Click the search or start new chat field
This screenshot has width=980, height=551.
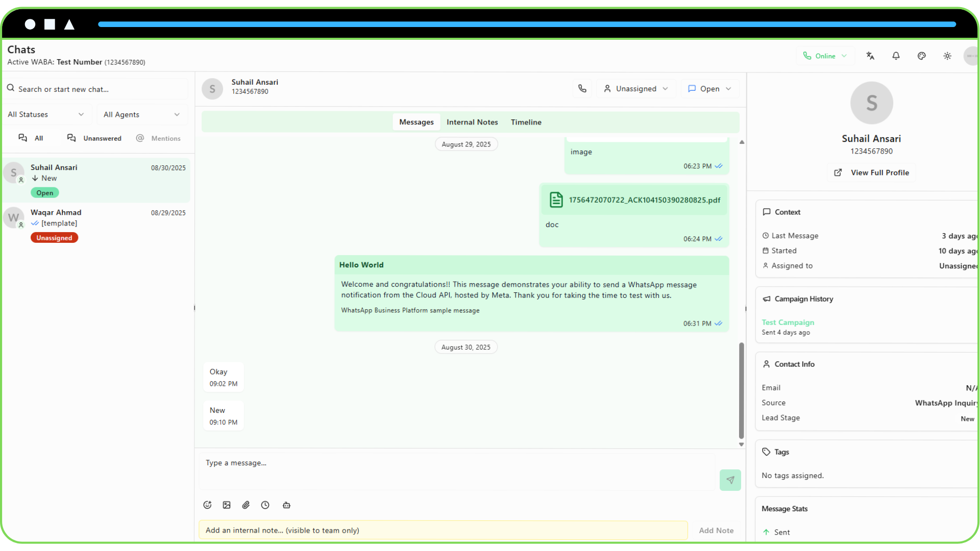pyautogui.click(x=97, y=89)
